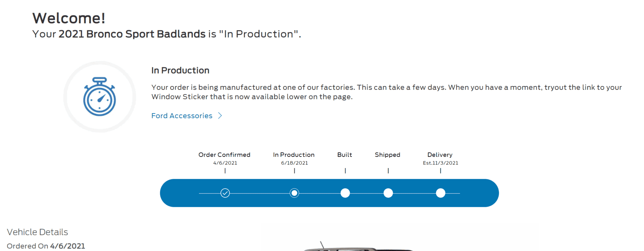Click the In Production timeline label
Screen dimensions: 644x251
[x=294, y=155]
